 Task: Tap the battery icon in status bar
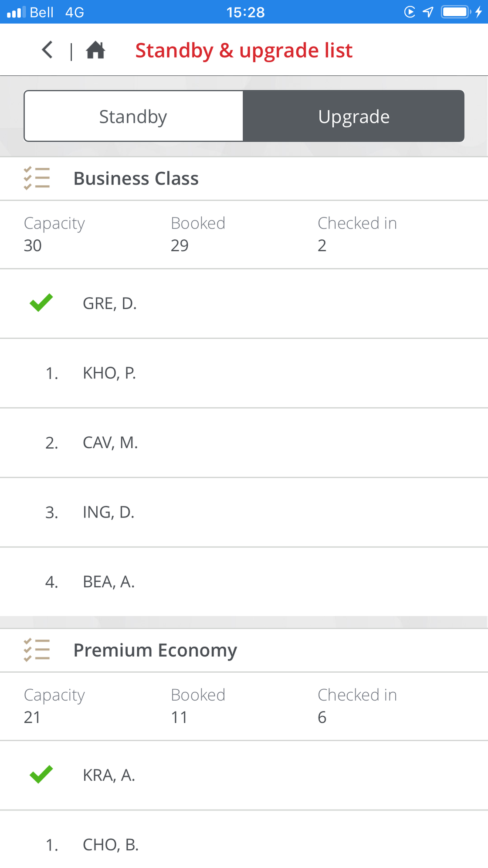point(456,12)
